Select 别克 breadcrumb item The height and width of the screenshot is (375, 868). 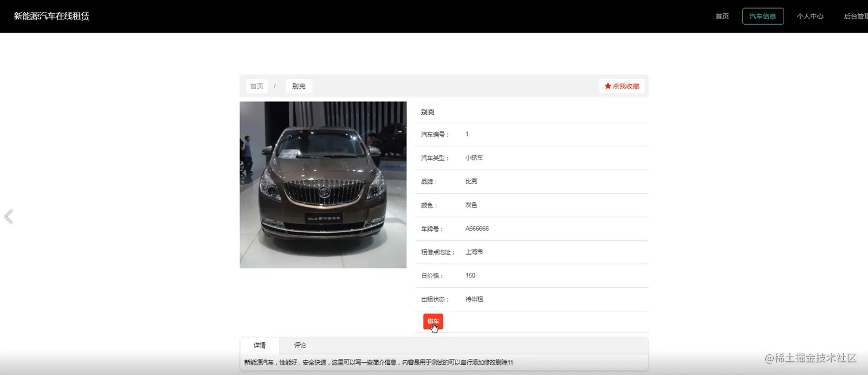coord(299,86)
